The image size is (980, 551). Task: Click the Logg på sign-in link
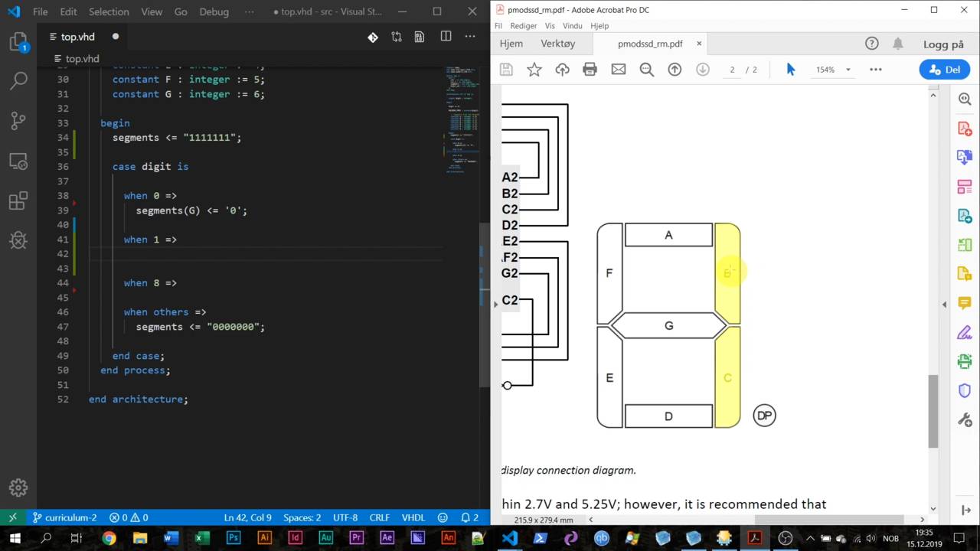tap(942, 44)
